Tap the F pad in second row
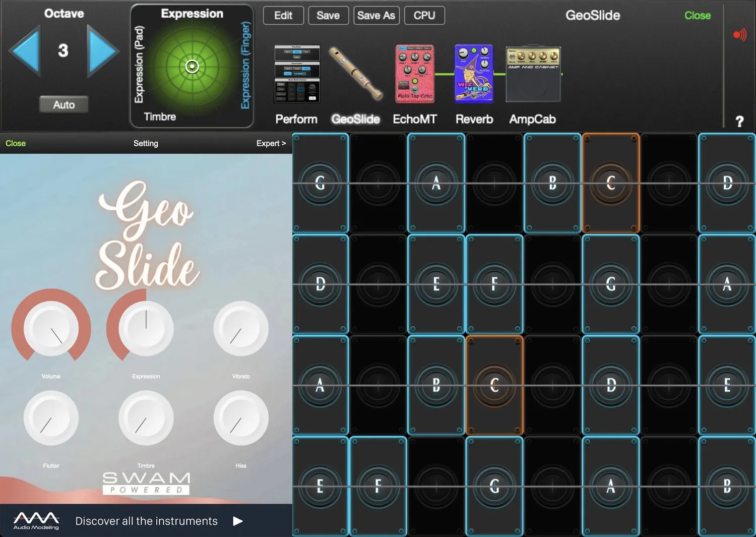 pyautogui.click(x=494, y=284)
